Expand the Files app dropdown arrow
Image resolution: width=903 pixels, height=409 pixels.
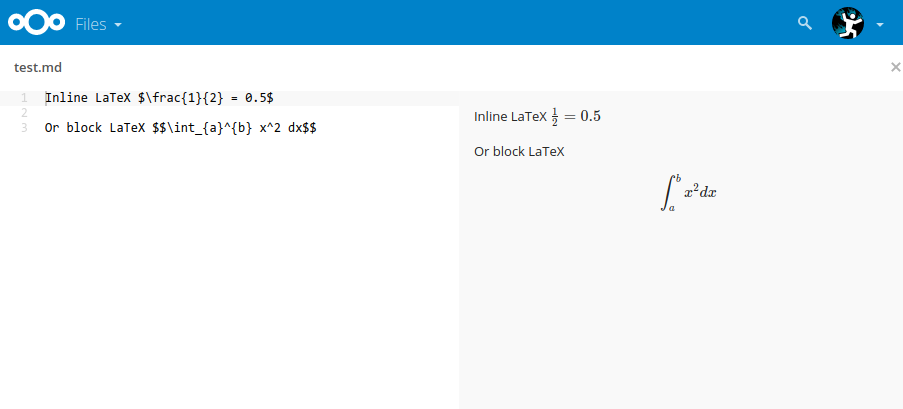point(118,25)
